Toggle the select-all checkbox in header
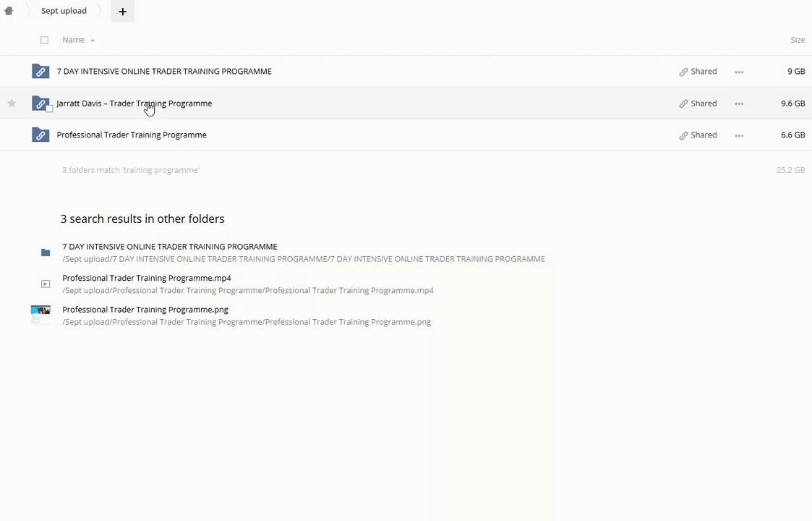 (x=44, y=40)
